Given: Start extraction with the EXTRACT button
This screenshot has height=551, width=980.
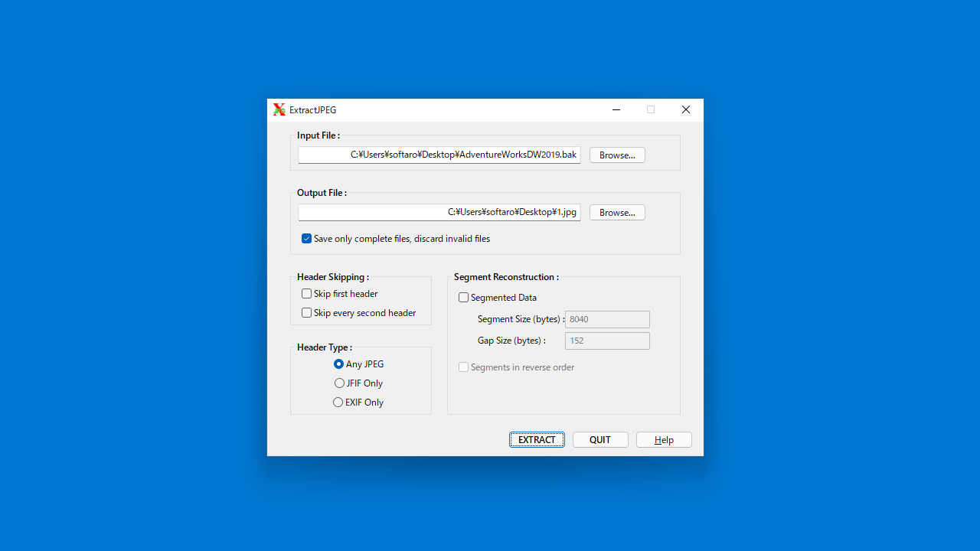Looking at the screenshot, I should pyautogui.click(x=537, y=439).
